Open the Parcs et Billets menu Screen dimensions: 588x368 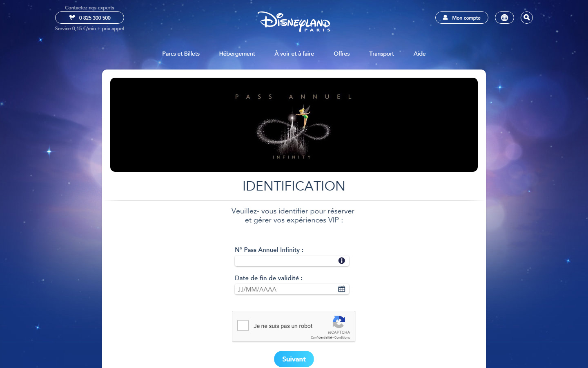tap(181, 54)
